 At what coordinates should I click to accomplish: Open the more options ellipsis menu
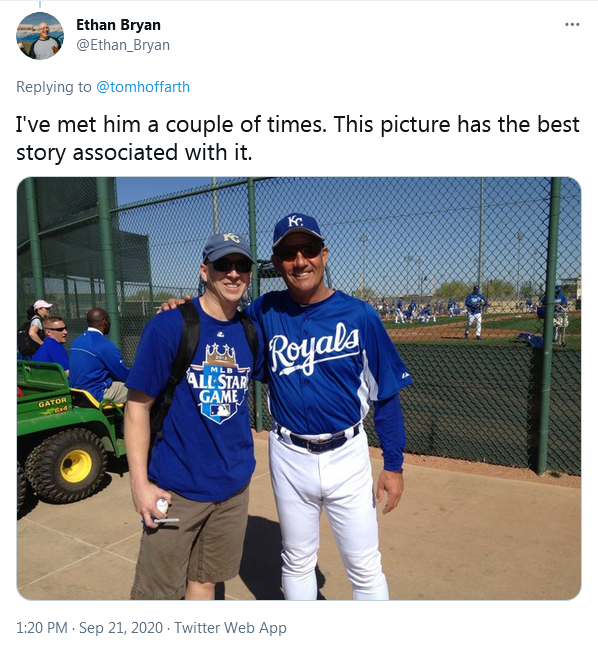[x=572, y=24]
